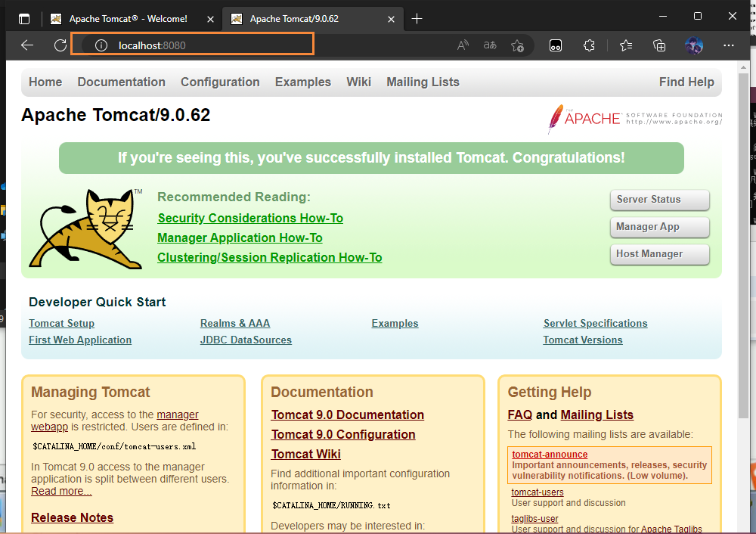Open JDBC DataSources link
This screenshot has width=756, height=534.
(x=246, y=340)
